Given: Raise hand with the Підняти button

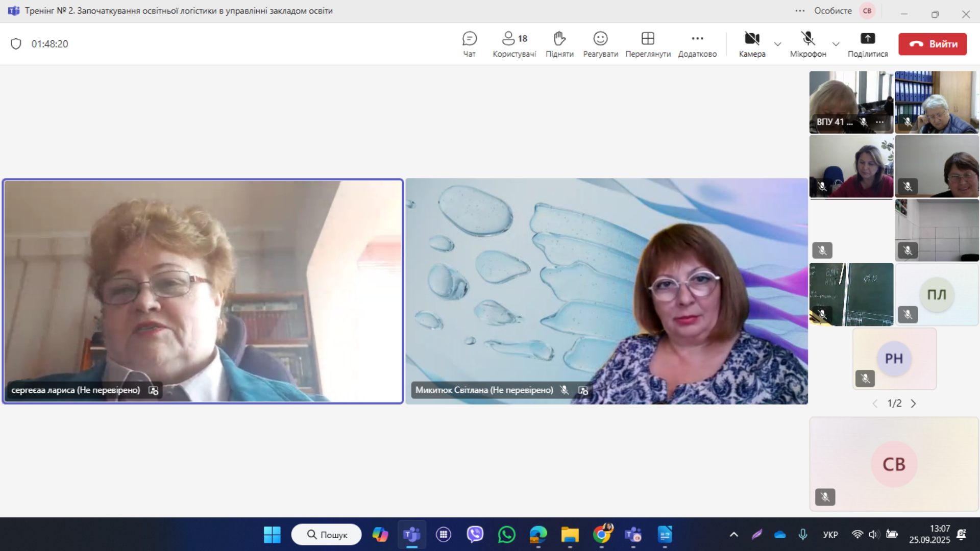Looking at the screenshot, I should 559,44.
